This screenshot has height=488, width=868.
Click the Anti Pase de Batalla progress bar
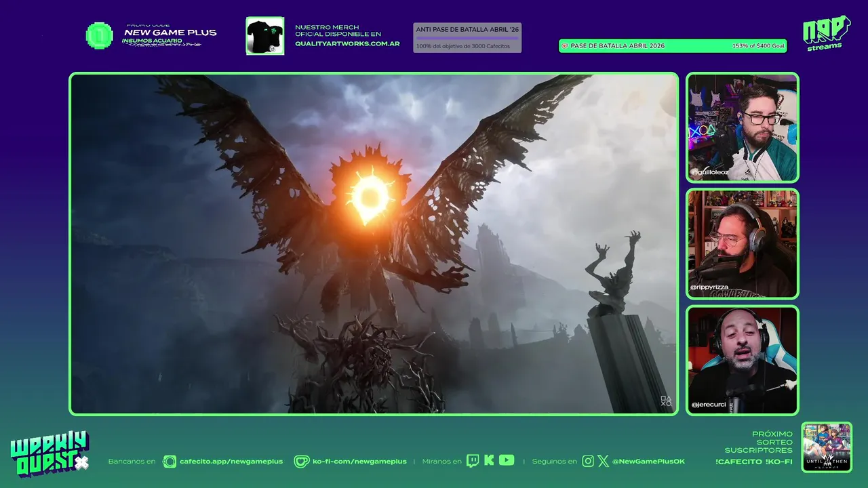tap(467, 38)
